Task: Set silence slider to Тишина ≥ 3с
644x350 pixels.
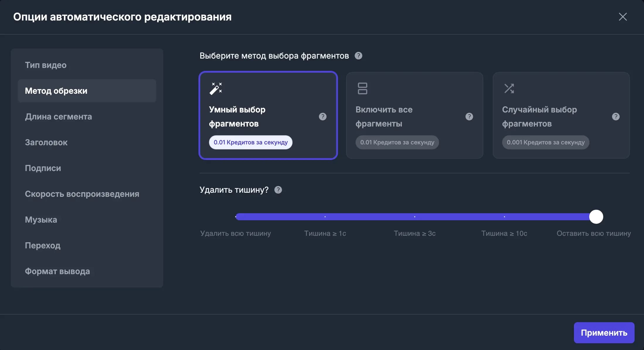Action: click(414, 217)
